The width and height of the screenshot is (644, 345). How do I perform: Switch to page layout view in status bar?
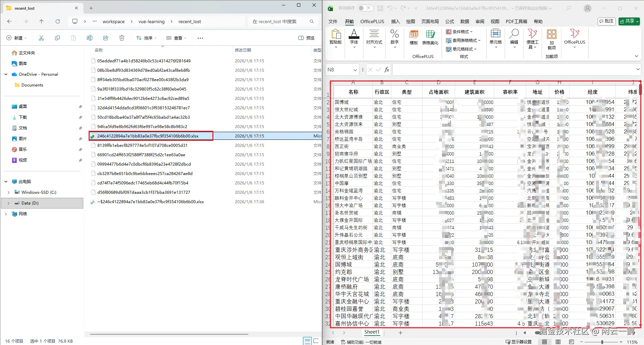[558, 342]
